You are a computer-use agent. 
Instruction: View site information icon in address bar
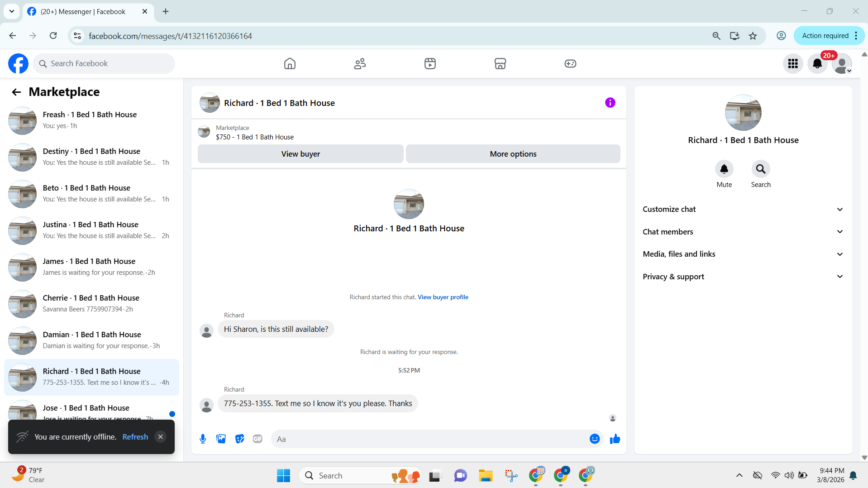point(77,36)
